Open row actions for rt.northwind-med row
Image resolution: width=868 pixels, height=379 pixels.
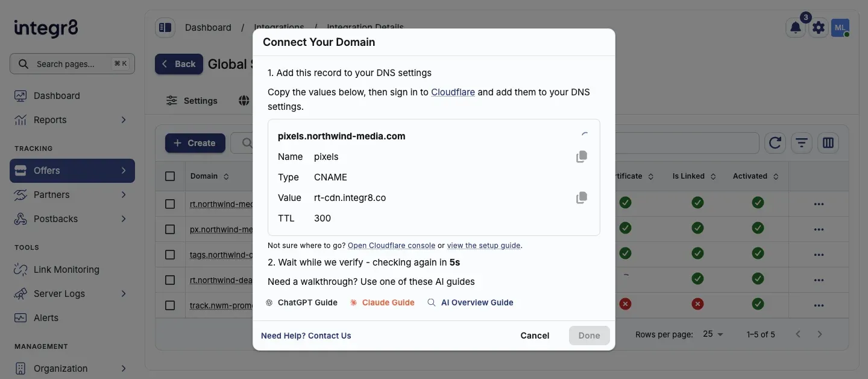pyautogui.click(x=819, y=204)
